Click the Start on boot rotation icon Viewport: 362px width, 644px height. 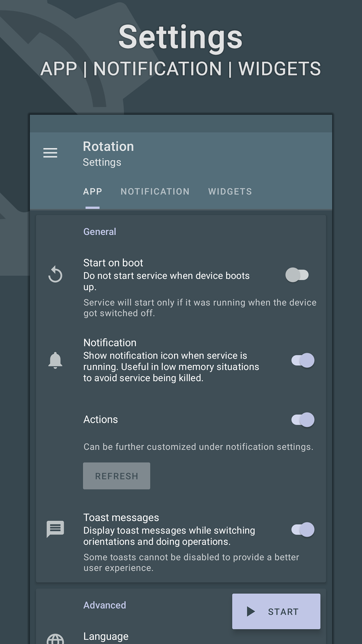pyautogui.click(x=56, y=274)
